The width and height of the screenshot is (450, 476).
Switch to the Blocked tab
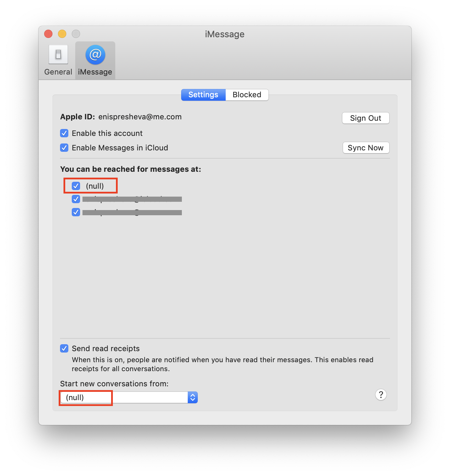[x=247, y=95]
